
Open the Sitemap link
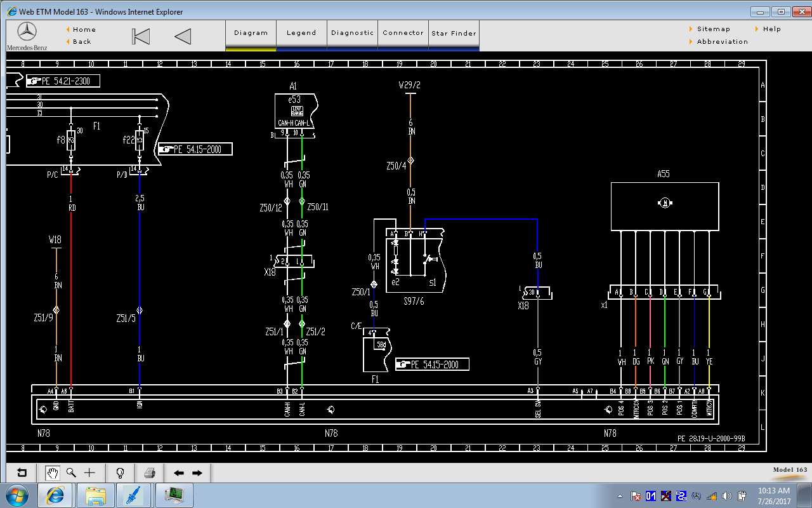click(713, 29)
